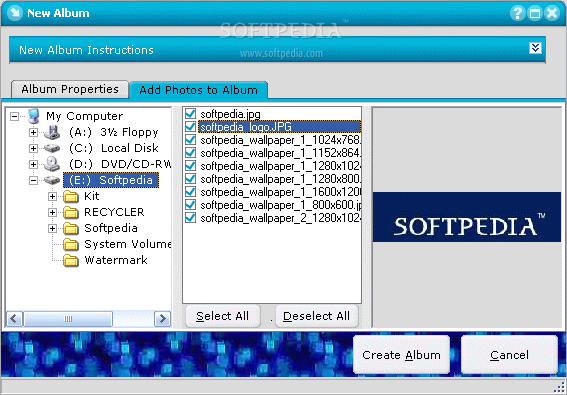Select the My Computer label
567x395 pixels.
(x=84, y=116)
